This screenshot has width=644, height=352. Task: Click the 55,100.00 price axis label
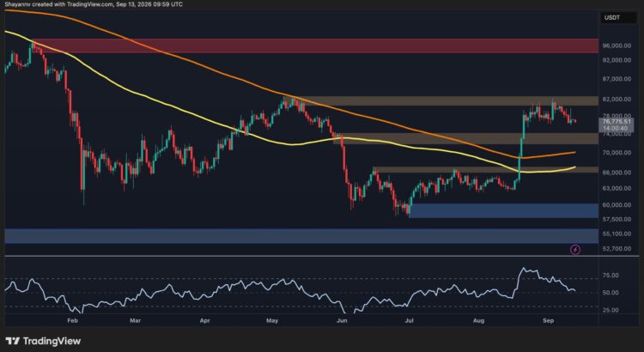point(617,234)
